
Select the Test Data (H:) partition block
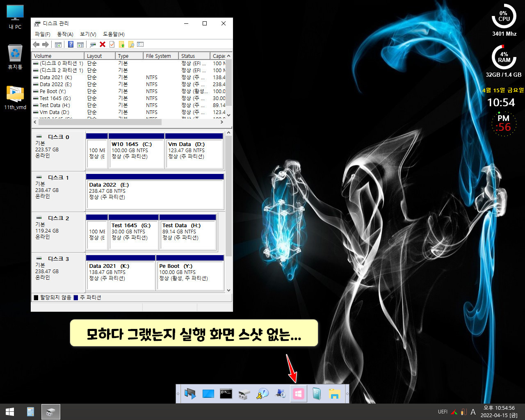(188, 232)
